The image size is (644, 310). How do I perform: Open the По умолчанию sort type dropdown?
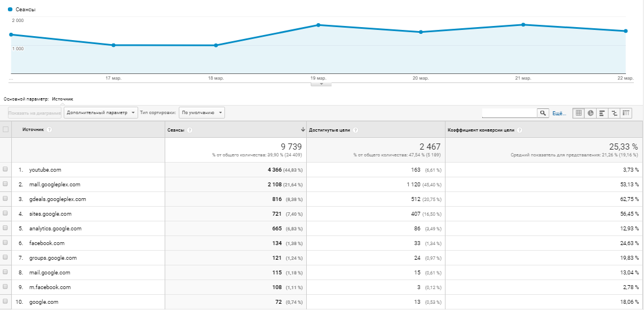pos(202,112)
